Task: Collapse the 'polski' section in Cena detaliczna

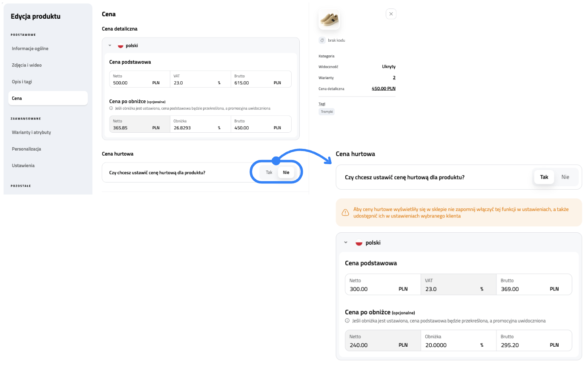Action: [x=110, y=45]
